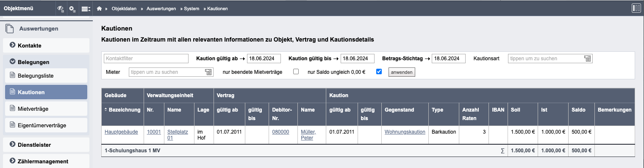Open the Mieter search dropdown field
Screen dimensions: 644x168
[x=171, y=72]
